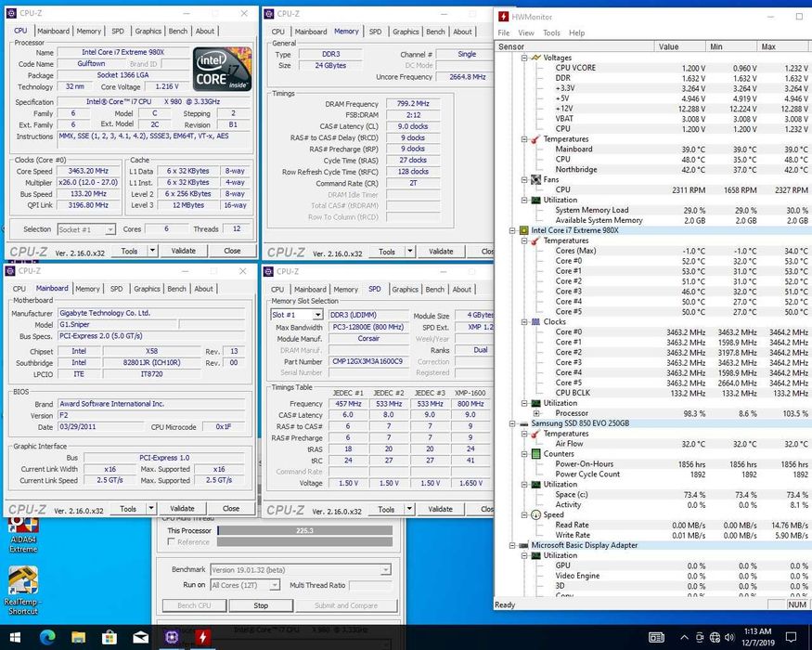Viewport: 812px width, 650px height.
Task: Click the Meet Now tray icon
Action: (x=700, y=637)
